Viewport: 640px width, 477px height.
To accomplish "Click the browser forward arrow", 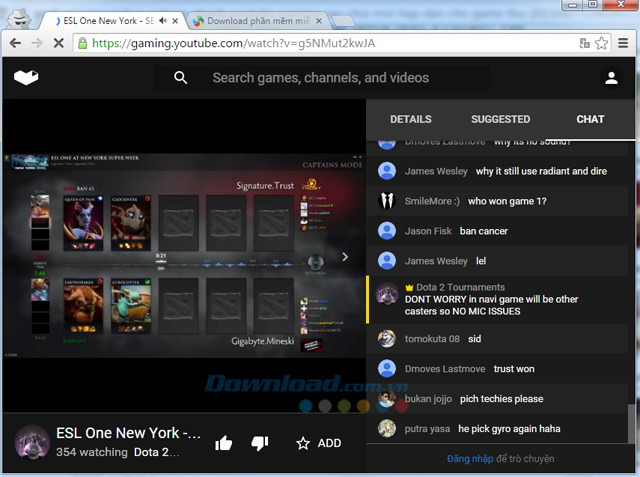I will (37, 43).
